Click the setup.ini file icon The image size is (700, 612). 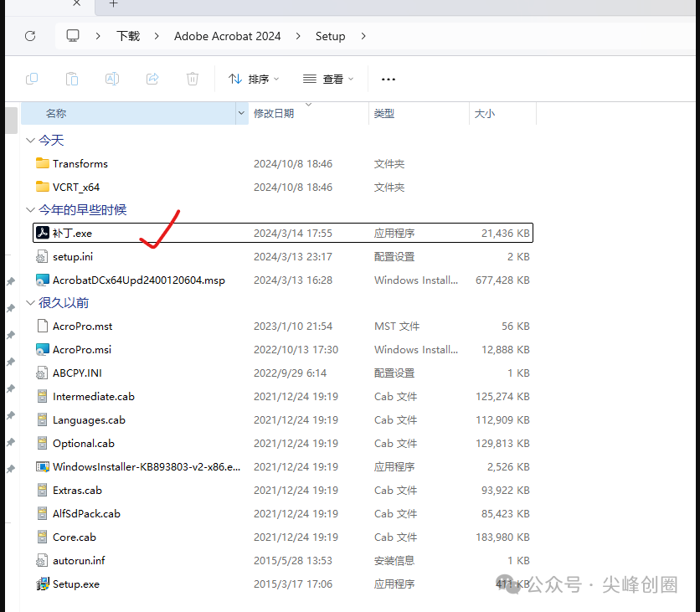pos(42,256)
